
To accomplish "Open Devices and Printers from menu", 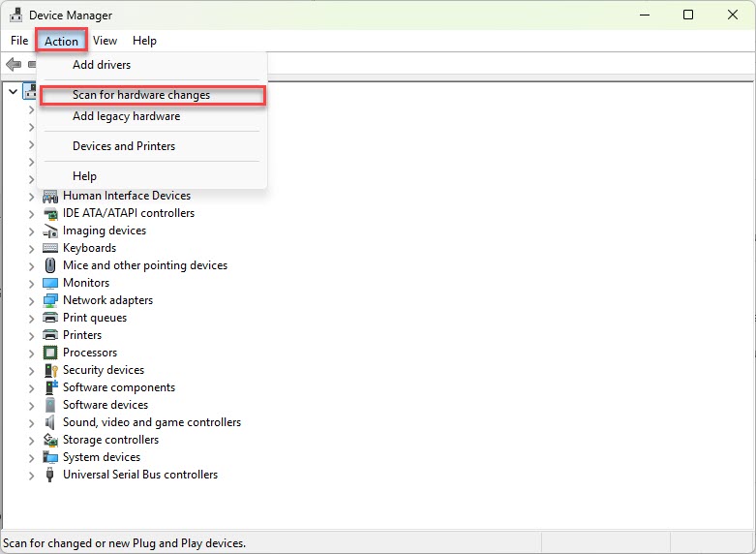I will click(x=124, y=146).
